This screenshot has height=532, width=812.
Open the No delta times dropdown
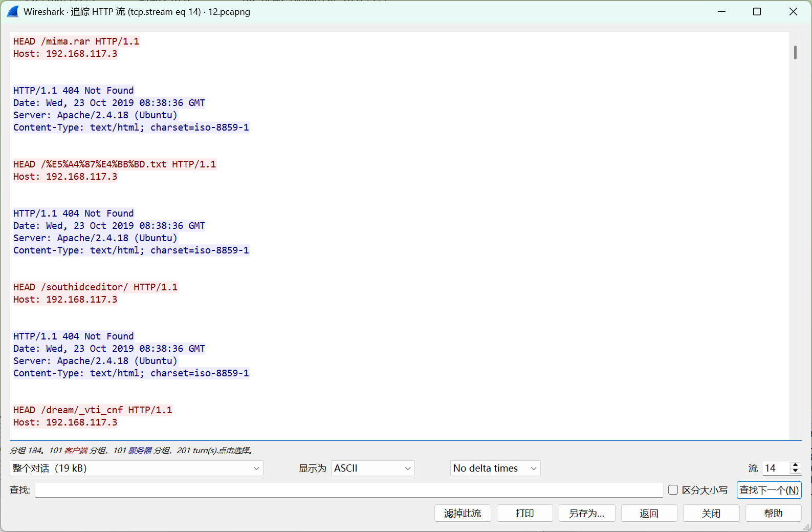point(495,469)
